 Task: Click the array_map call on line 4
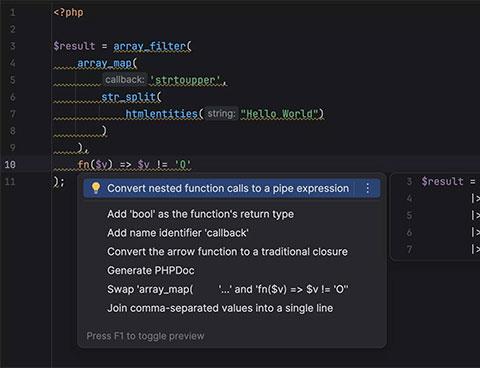(104, 63)
